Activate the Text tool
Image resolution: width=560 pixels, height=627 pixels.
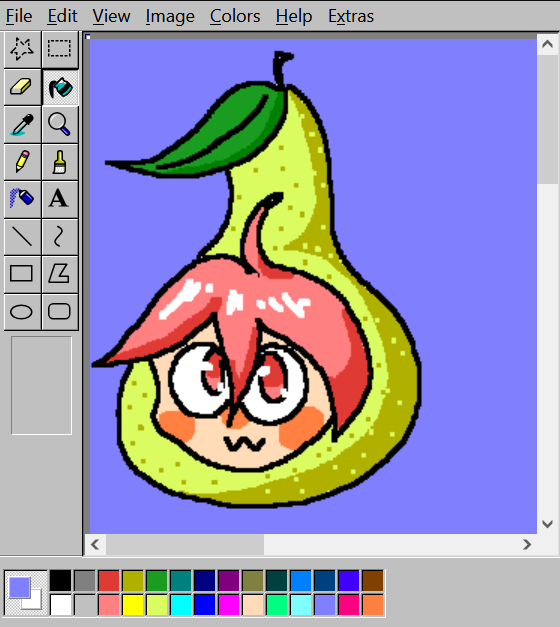point(60,199)
